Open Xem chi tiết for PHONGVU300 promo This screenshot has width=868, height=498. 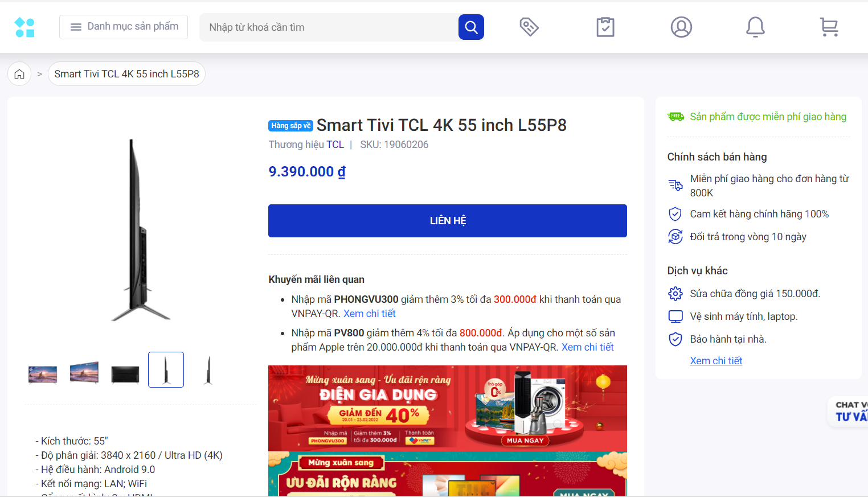pos(370,314)
